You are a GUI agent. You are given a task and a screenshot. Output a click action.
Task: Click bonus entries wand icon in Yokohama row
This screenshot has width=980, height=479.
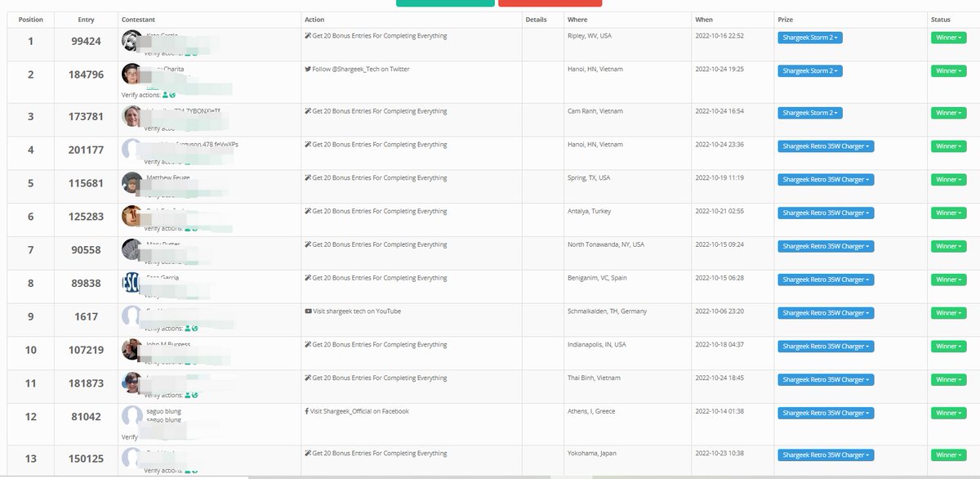click(308, 453)
